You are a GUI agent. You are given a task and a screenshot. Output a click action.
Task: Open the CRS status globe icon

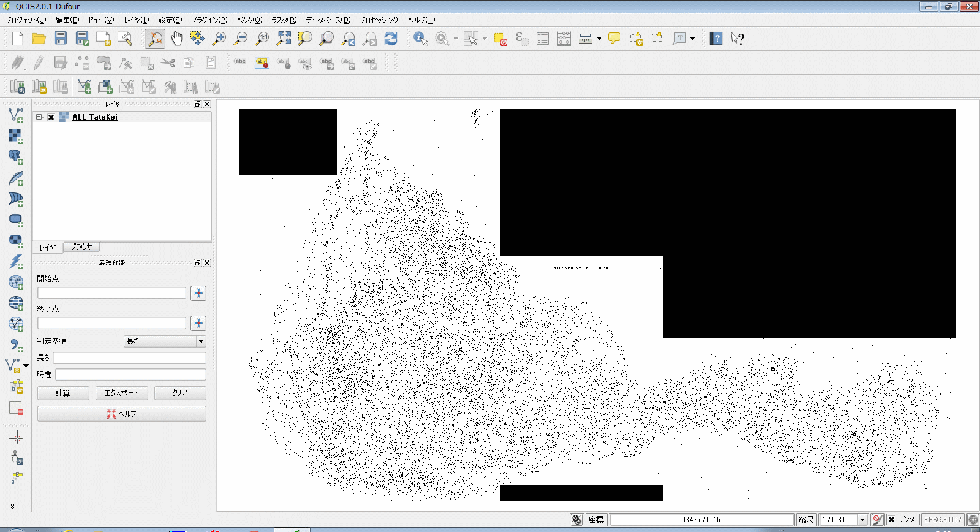973,520
